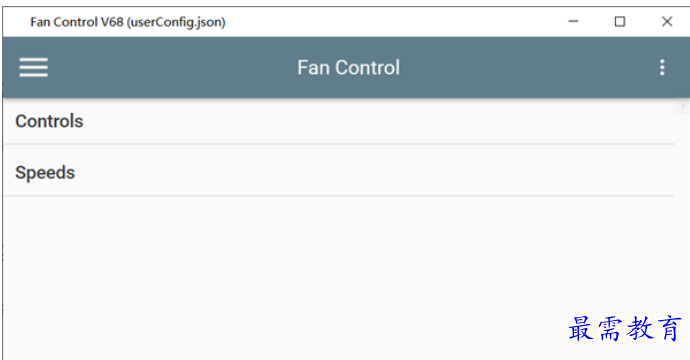Minimize the Fan Control window
Image resolution: width=690 pixels, height=360 pixels.
click(573, 21)
